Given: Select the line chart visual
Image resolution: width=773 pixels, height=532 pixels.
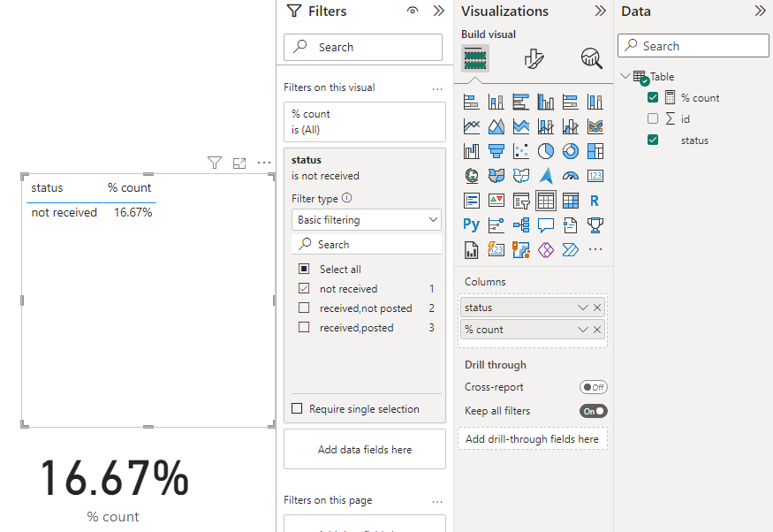Looking at the screenshot, I should [471, 126].
